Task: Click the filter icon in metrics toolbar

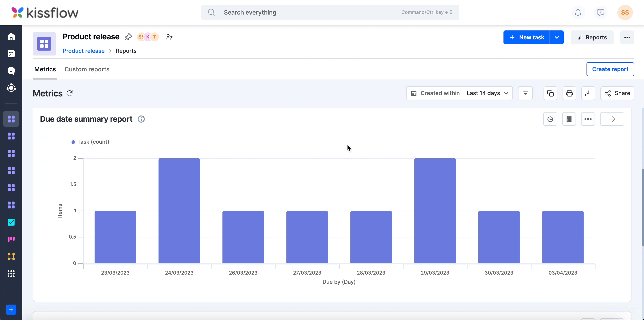Action: pos(525,93)
